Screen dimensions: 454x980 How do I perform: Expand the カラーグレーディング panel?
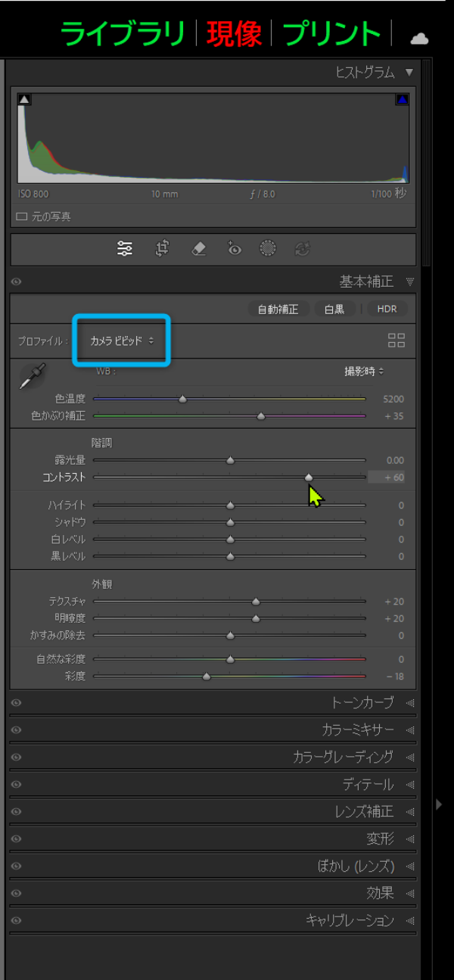[343, 757]
